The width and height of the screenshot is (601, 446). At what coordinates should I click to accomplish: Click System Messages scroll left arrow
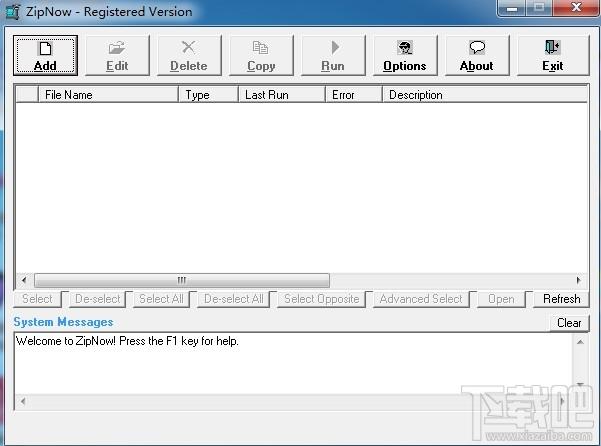(x=23, y=402)
